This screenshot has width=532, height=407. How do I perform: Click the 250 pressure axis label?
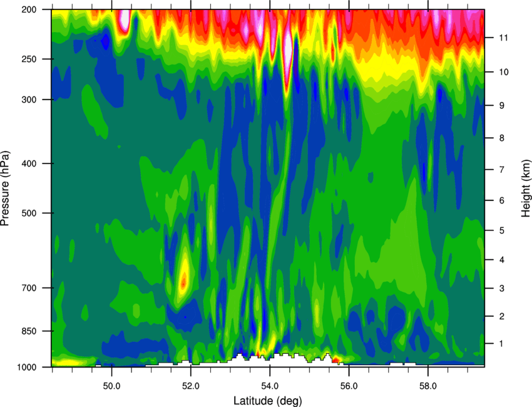[29, 59]
